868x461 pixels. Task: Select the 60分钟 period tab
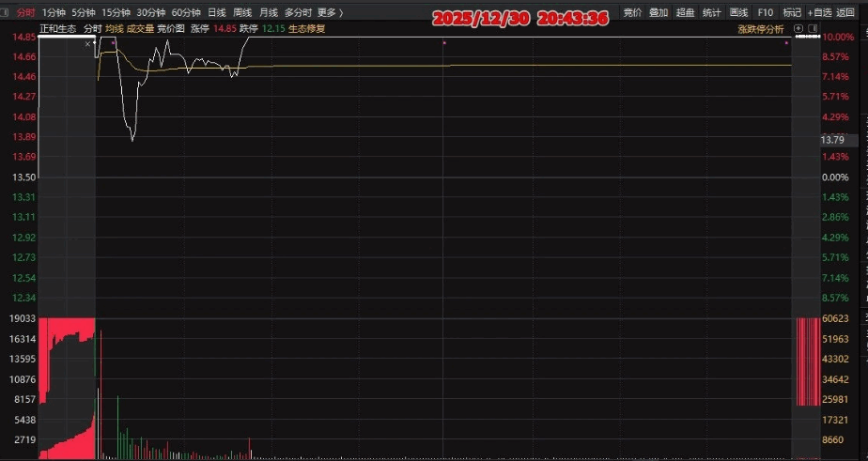(186, 12)
